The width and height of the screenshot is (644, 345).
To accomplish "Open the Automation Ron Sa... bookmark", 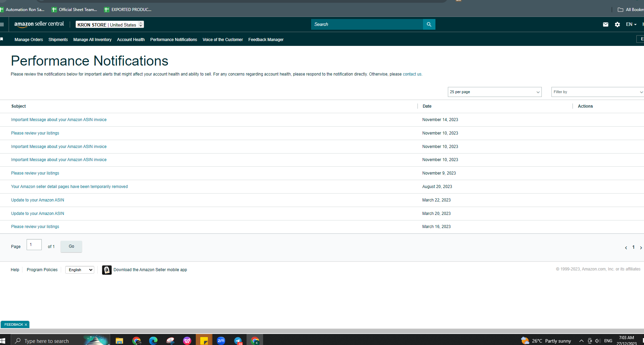I will click(x=22, y=10).
